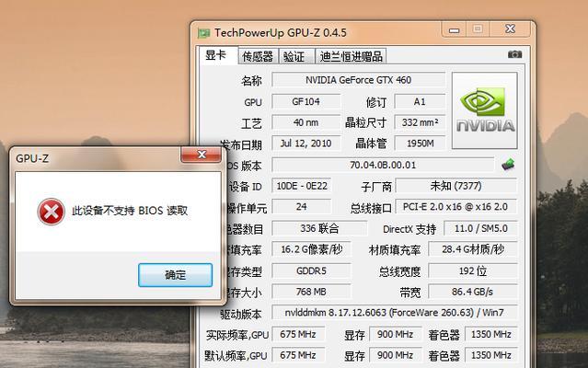Close the GPU-Z error dialog
This screenshot has width=588, height=368.
[201, 155]
